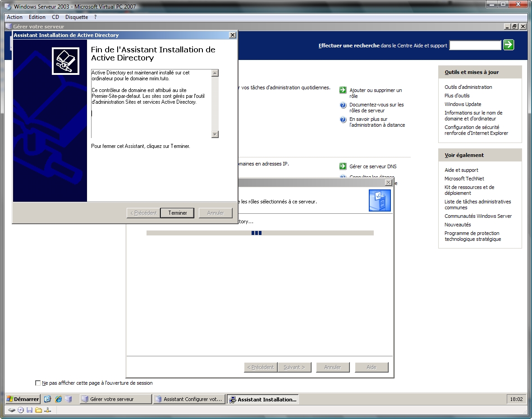Open Ajouter ou supprimer un rôle link
This screenshot has height=419, width=532.
coord(376,93)
